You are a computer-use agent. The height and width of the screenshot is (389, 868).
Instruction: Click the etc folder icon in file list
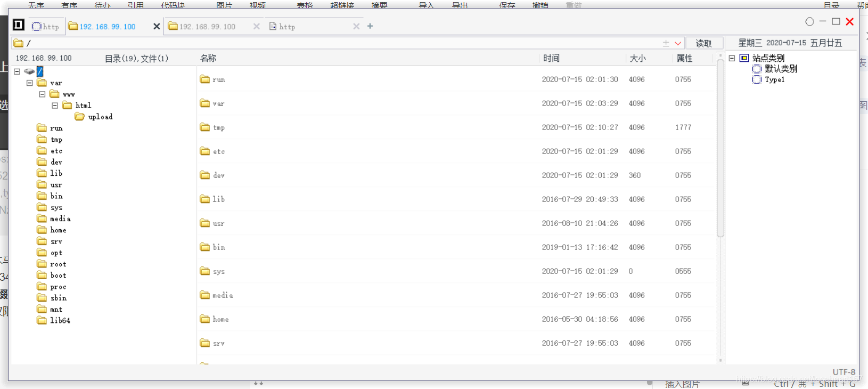205,151
